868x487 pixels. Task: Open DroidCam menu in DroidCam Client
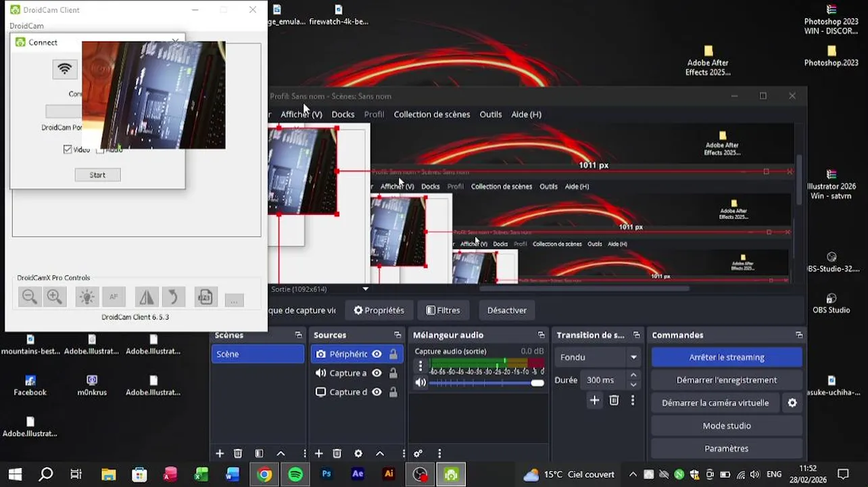(x=26, y=26)
